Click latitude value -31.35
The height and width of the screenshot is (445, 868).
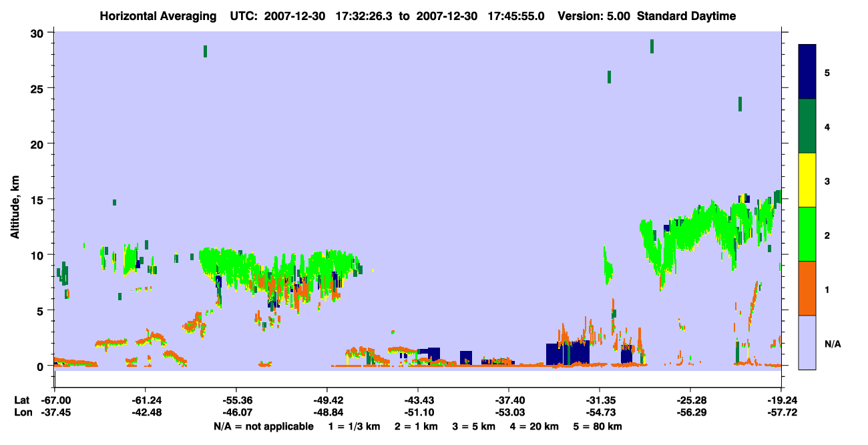pyautogui.click(x=599, y=400)
